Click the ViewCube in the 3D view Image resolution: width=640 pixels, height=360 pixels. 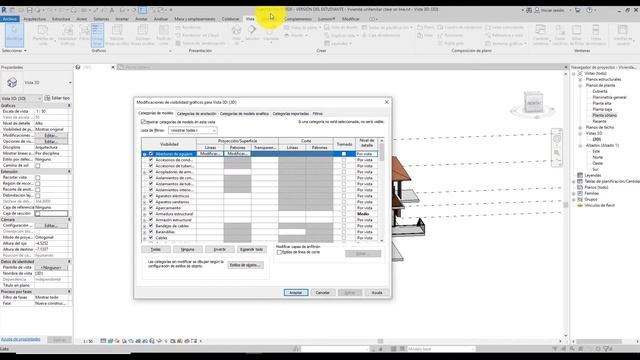[533, 103]
